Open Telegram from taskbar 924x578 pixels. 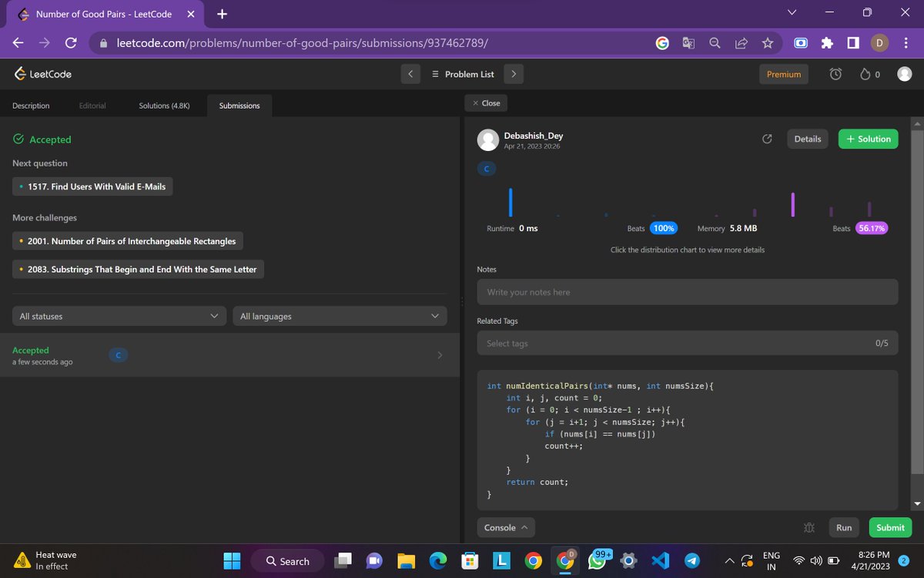click(x=692, y=561)
